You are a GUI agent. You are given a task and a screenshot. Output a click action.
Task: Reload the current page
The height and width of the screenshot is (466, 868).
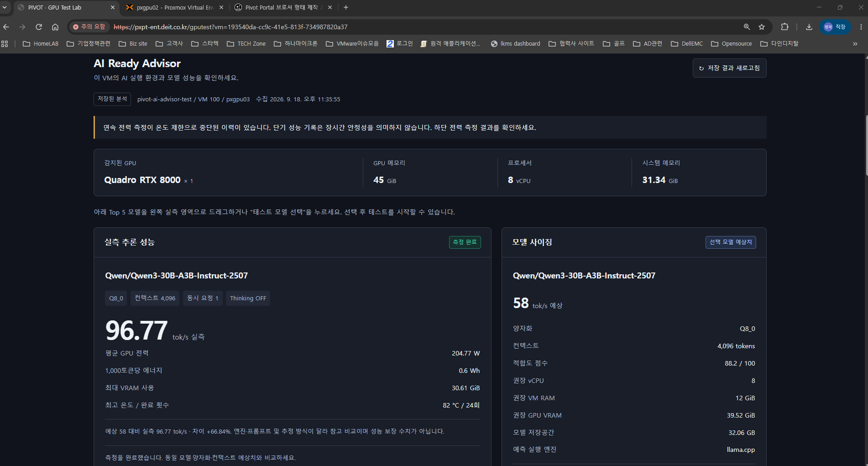(x=39, y=27)
